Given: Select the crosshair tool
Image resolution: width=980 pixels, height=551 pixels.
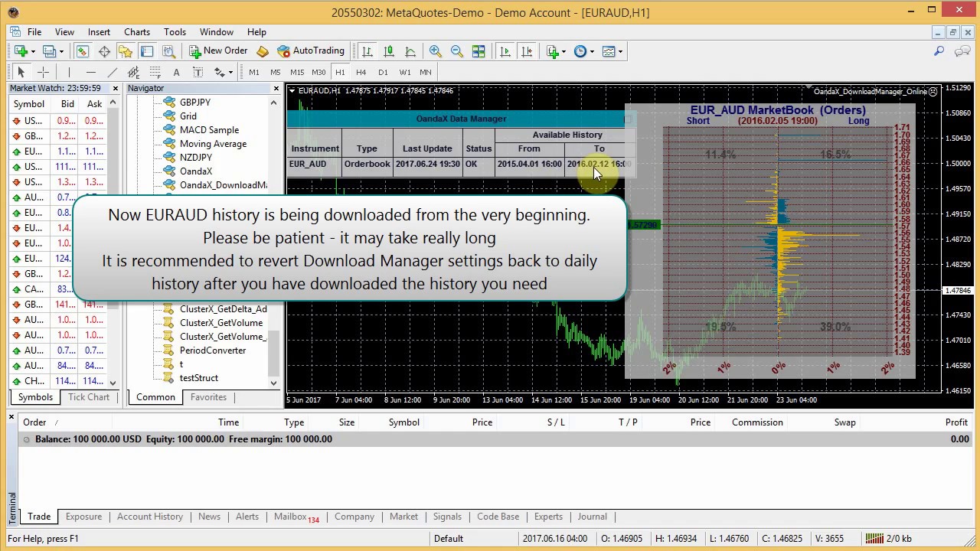Looking at the screenshot, I should point(43,72).
